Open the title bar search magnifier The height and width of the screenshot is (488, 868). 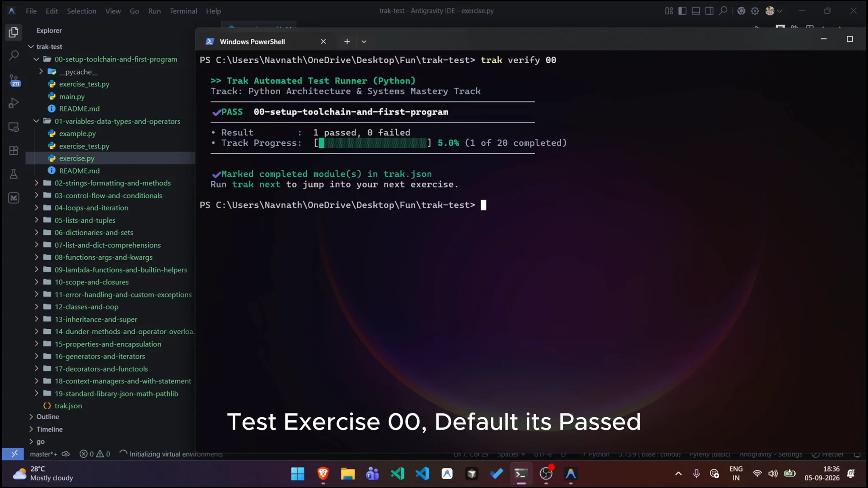(723, 11)
